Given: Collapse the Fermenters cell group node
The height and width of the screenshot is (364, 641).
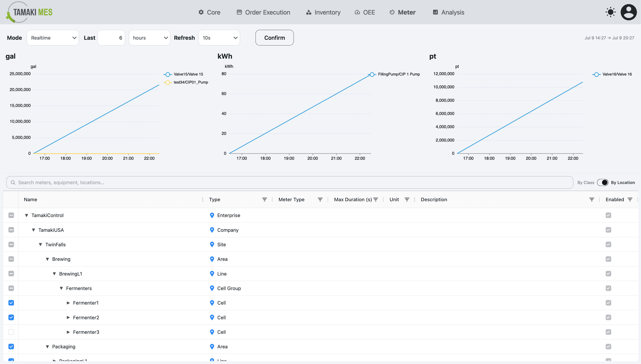Looking at the screenshot, I should click(x=61, y=288).
